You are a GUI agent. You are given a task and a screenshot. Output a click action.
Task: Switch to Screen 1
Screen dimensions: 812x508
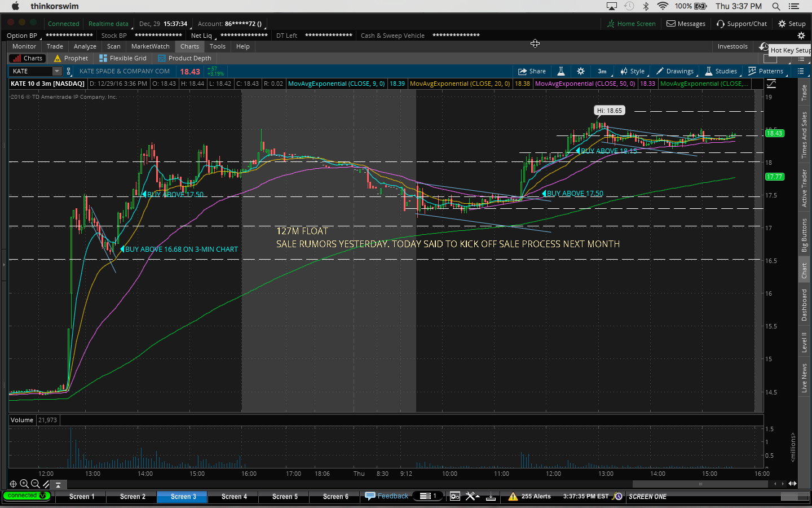coord(82,497)
